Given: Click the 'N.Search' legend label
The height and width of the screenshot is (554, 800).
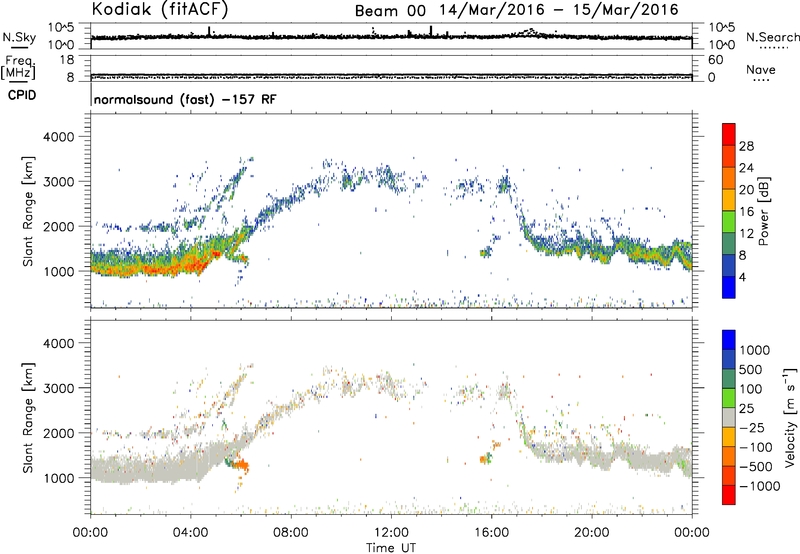Looking at the screenshot, I should (772, 37).
